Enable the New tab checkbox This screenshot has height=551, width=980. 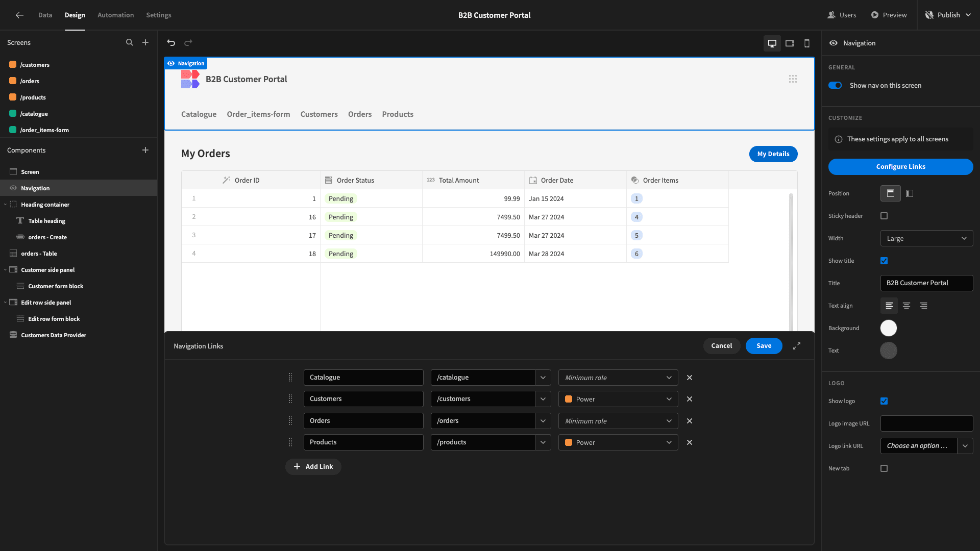(884, 468)
